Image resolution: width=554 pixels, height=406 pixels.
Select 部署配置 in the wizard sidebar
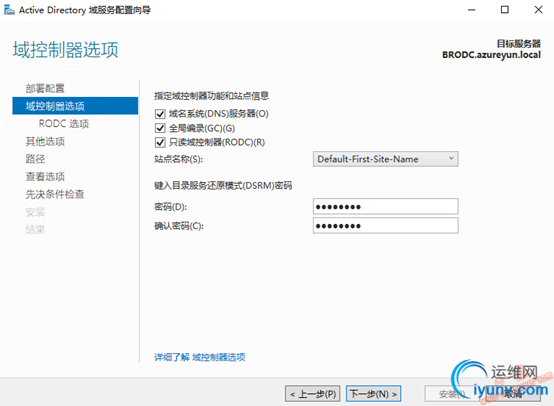click(45, 88)
